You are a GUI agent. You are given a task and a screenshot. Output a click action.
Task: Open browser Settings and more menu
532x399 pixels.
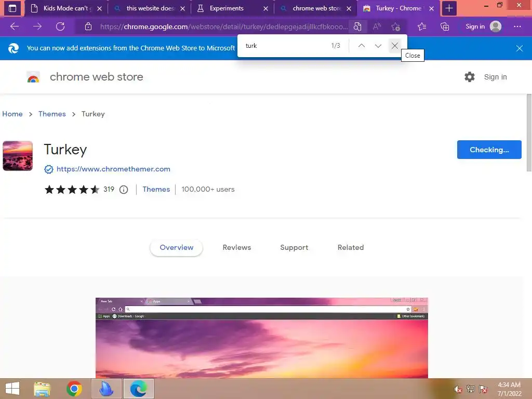click(x=517, y=26)
